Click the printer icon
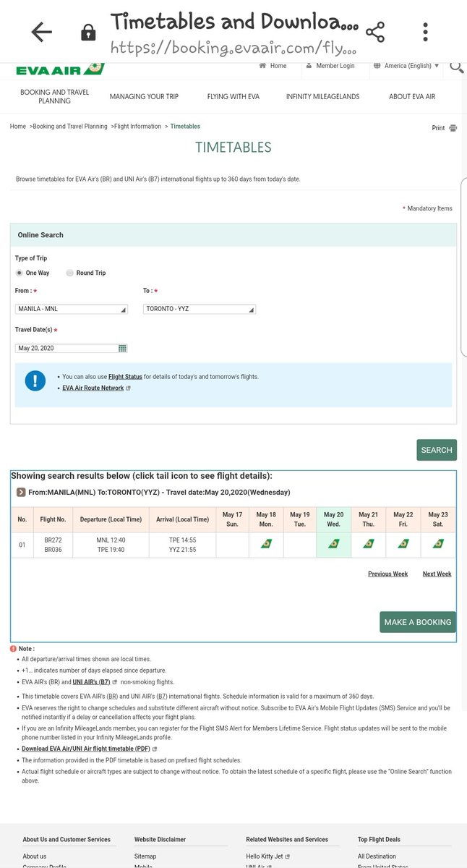This screenshot has width=467, height=868. click(453, 128)
